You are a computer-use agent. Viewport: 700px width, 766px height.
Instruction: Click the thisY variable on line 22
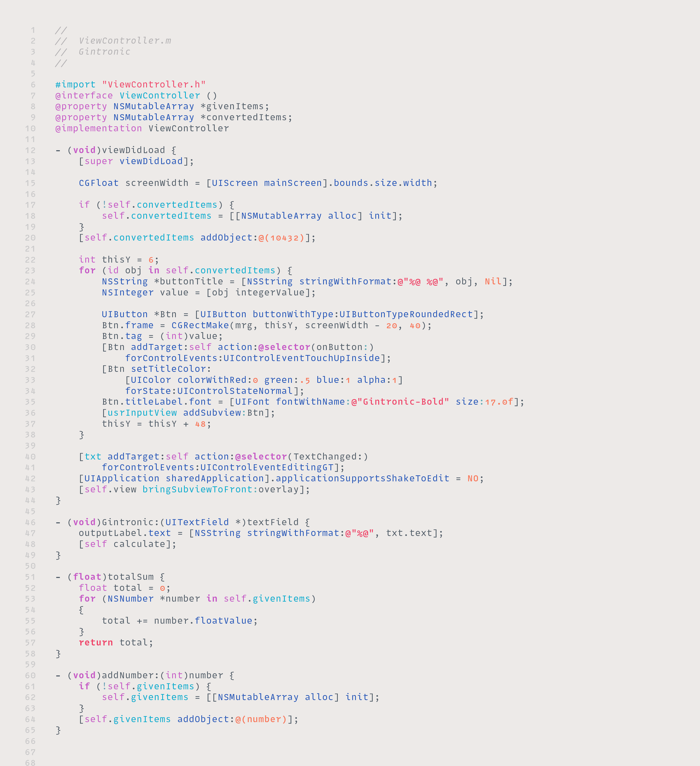click(116, 259)
